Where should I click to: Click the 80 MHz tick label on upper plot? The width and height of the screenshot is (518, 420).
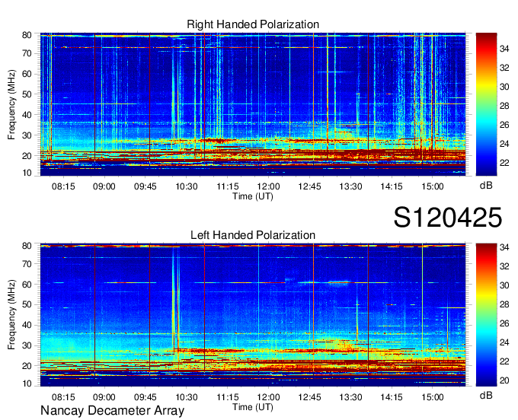click(x=27, y=35)
